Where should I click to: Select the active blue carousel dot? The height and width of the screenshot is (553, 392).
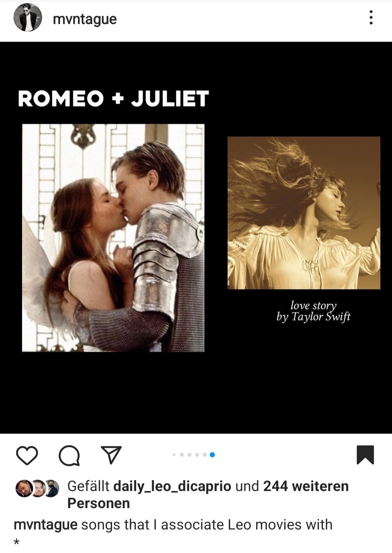point(212,455)
